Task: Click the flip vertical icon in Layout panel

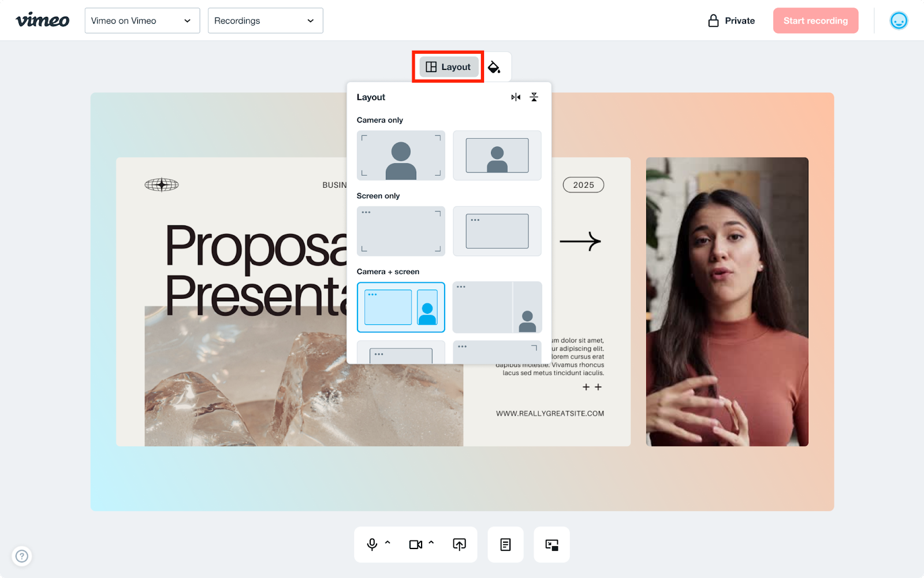Action: tap(534, 97)
